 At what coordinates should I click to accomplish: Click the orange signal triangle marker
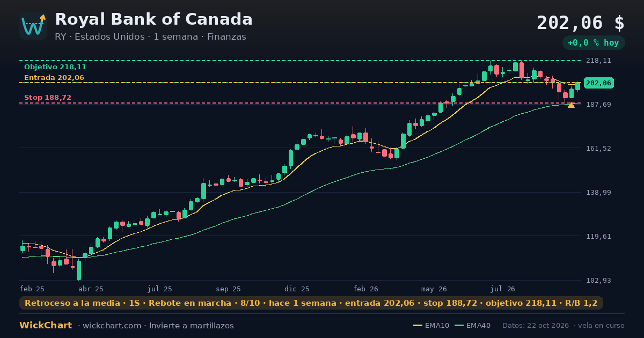pyautogui.click(x=571, y=105)
